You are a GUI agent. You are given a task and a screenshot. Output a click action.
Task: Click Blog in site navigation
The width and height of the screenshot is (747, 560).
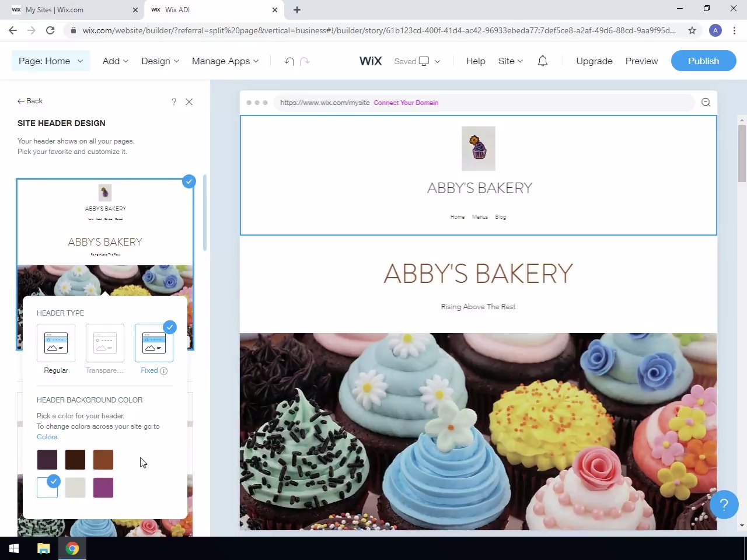pos(501,217)
